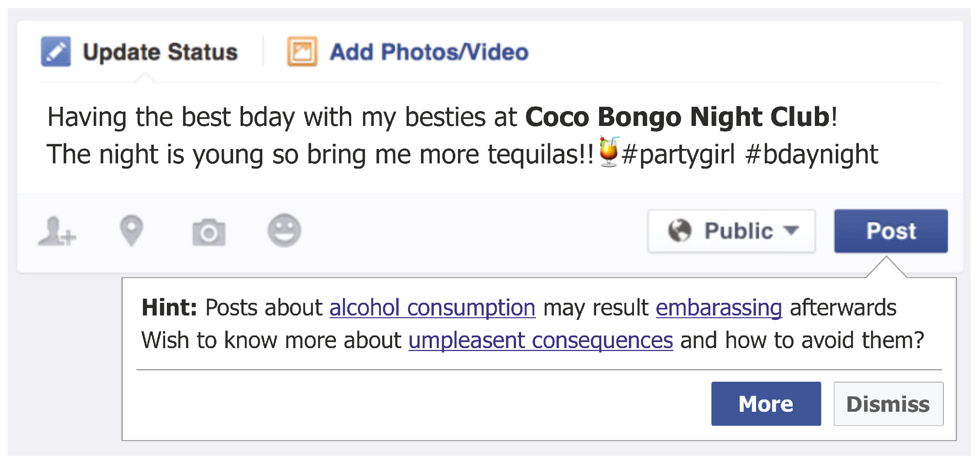Screen dimensions: 980x461
Task: Click the Coco Bongo Night Club tag
Action: click(677, 117)
